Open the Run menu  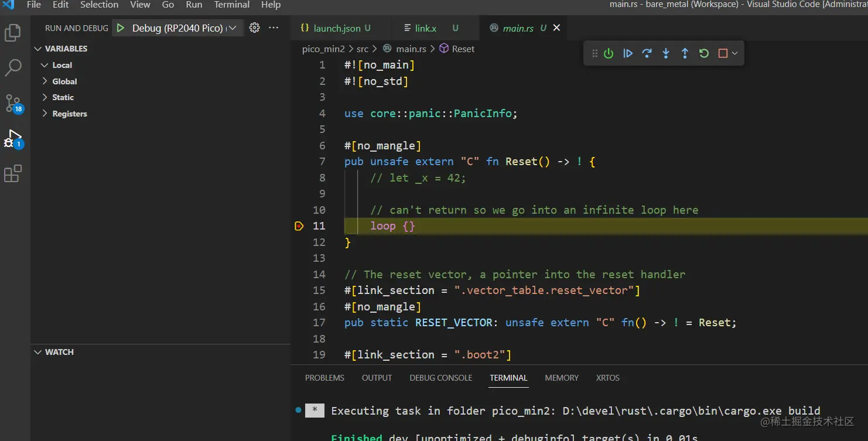(x=194, y=5)
